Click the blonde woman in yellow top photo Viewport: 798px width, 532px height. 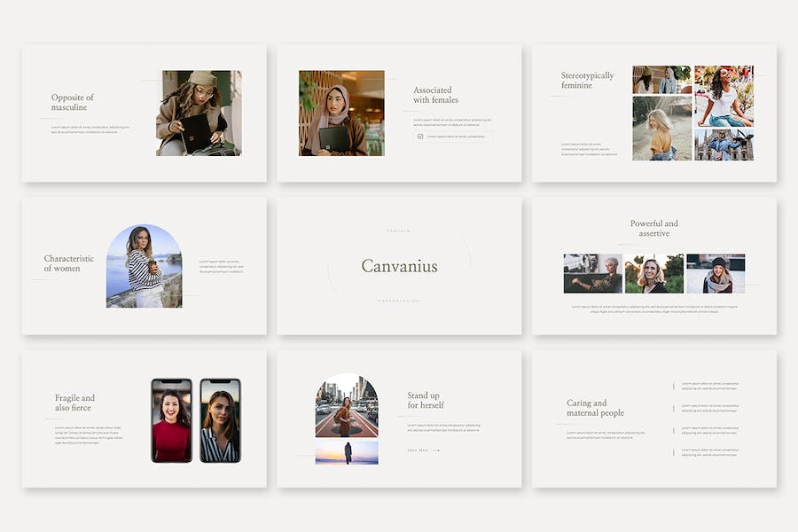661,129
